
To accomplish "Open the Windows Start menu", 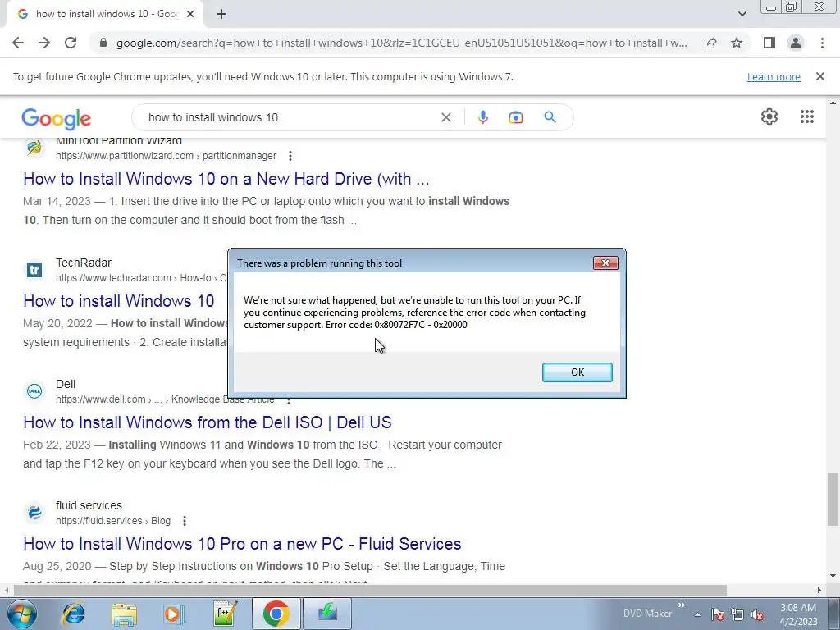I will pyautogui.click(x=21, y=614).
